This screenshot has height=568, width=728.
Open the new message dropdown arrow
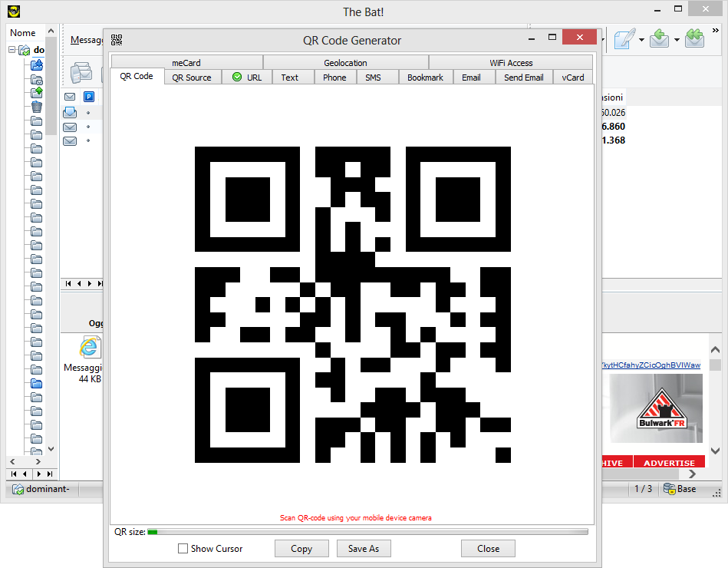click(641, 40)
